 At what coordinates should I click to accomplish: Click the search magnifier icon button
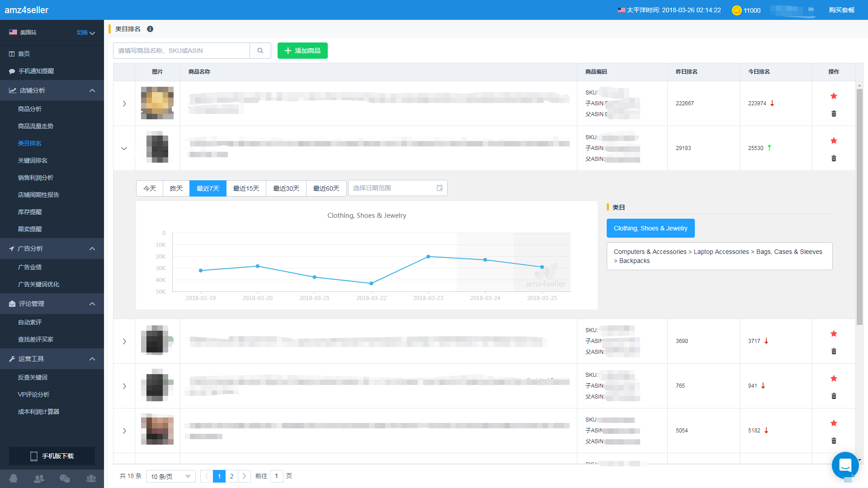(x=260, y=51)
